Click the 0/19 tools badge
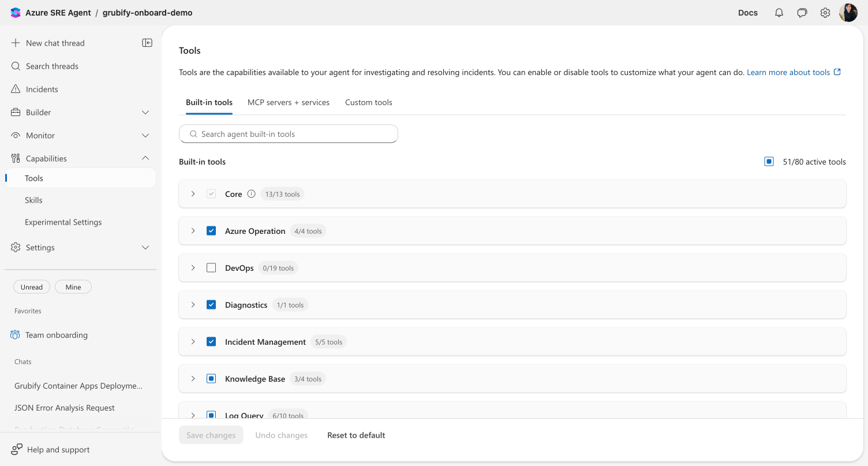Screen dimensions: 868x466 [278, 268]
